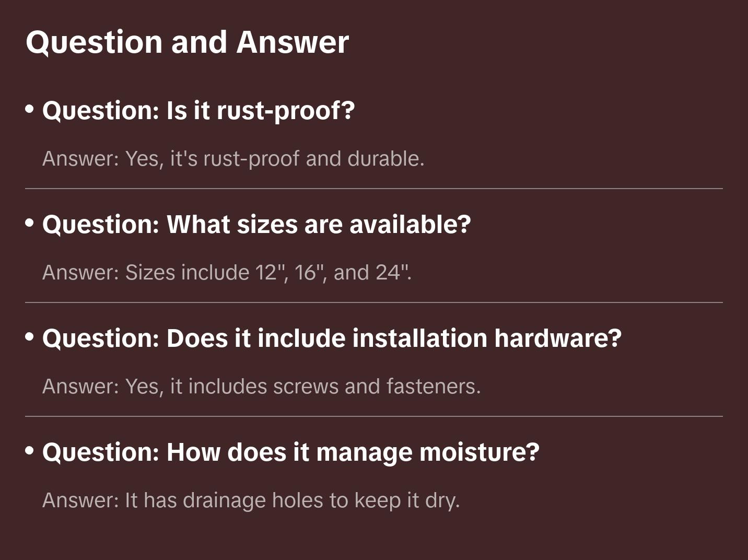This screenshot has width=748, height=560.
Task: Click the rust-proof and durable answer text
Action: tap(233, 159)
